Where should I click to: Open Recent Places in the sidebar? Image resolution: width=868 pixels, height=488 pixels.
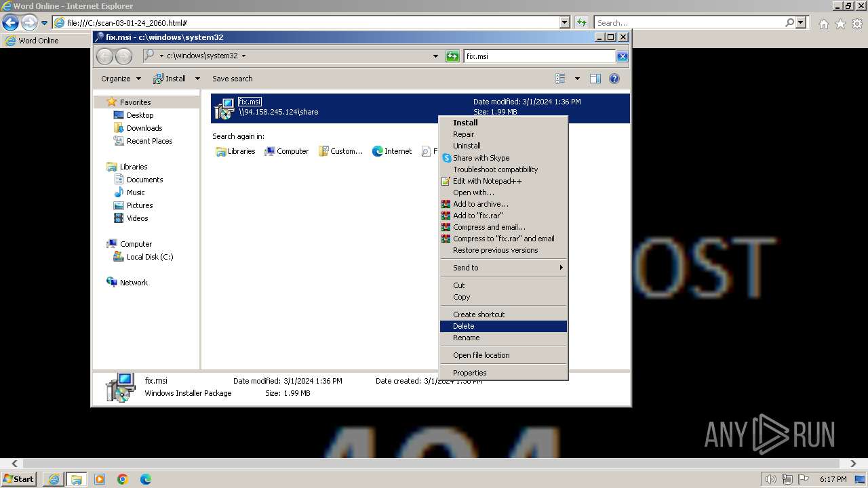click(149, 141)
